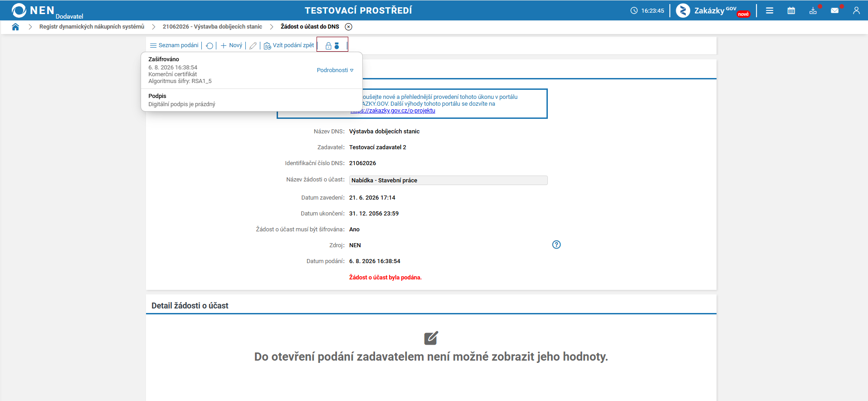Click the Název žádosti o účast field

click(448, 180)
